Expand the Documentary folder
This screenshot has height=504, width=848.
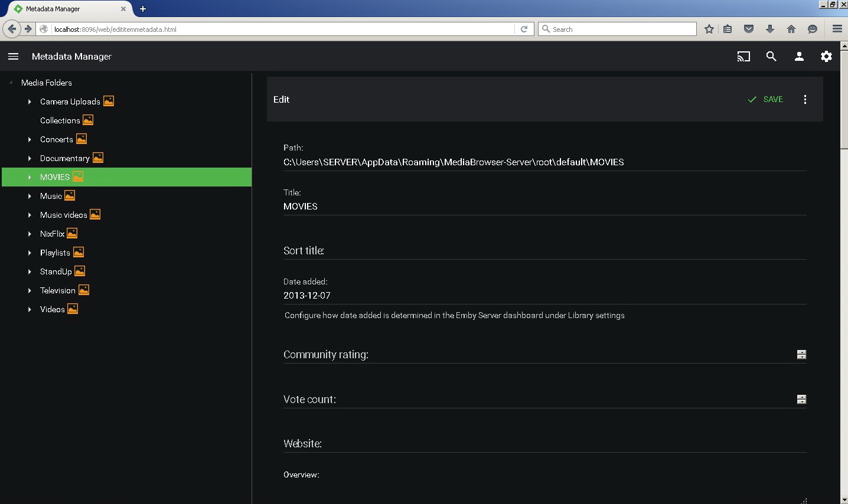30,158
